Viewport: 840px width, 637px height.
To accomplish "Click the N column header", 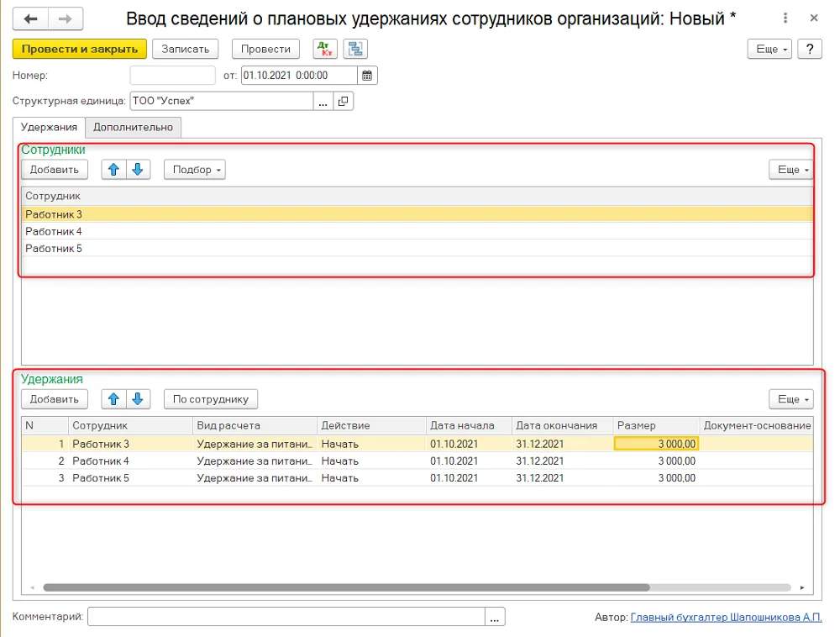I will pyautogui.click(x=45, y=425).
